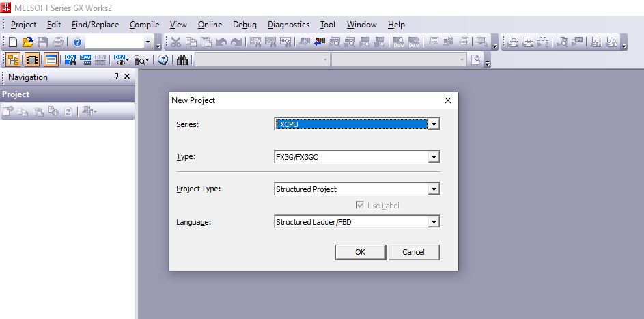Open the View menu
The height and width of the screenshot is (319, 644).
coord(178,25)
